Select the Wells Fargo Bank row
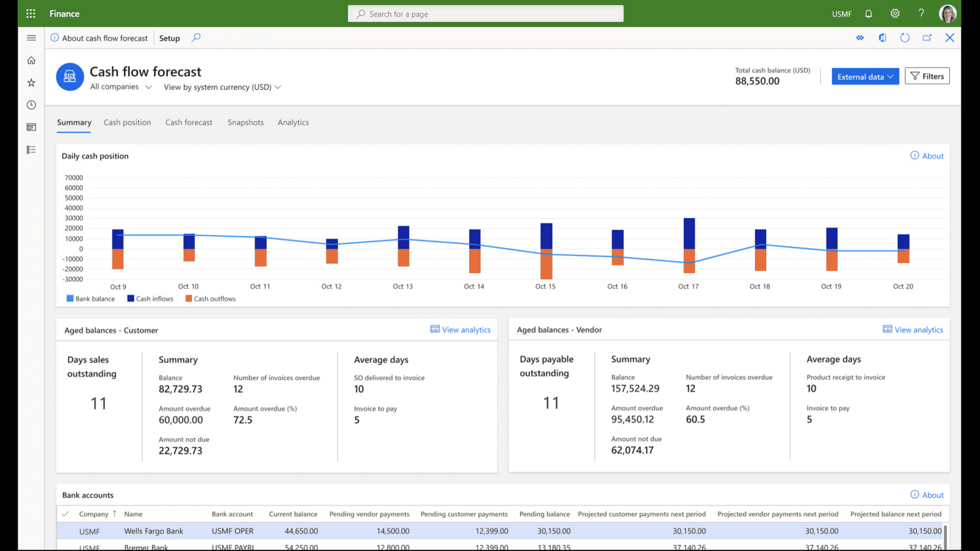 [x=153, y=531]
